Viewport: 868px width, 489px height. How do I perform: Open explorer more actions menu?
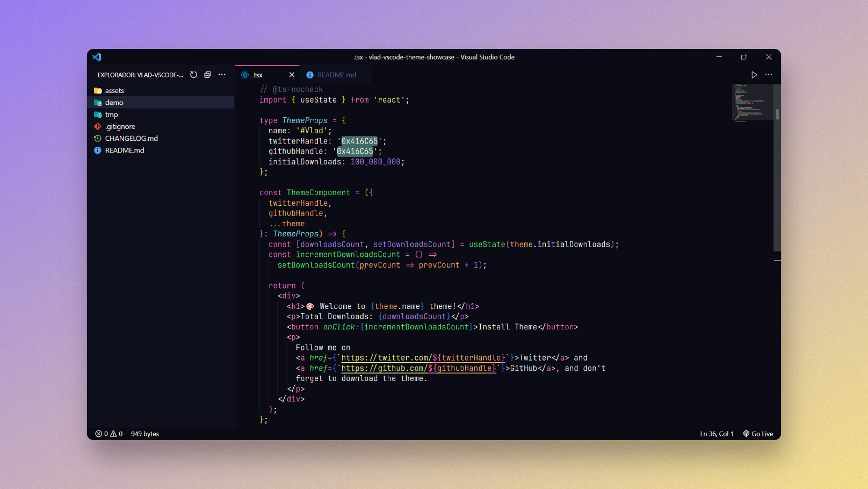222,75
